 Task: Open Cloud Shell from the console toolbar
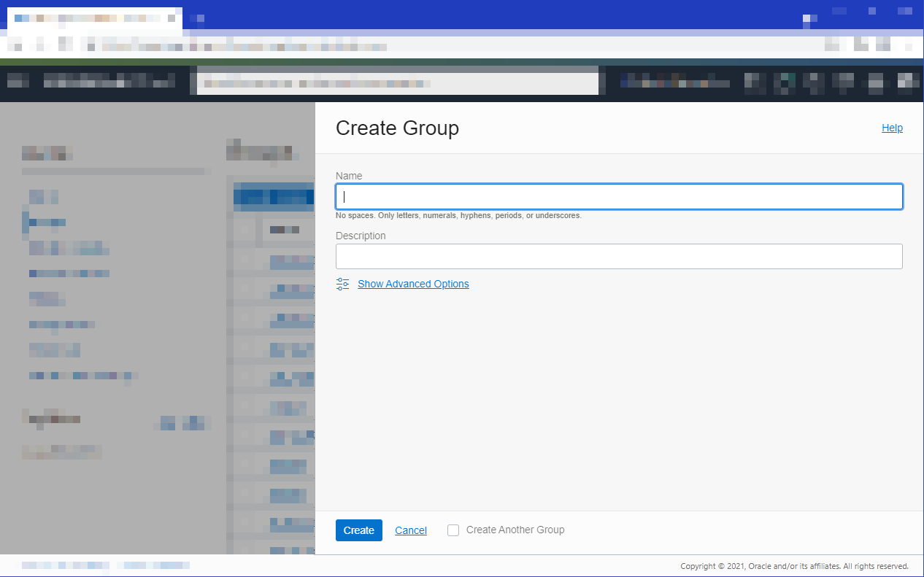[755, 82]
